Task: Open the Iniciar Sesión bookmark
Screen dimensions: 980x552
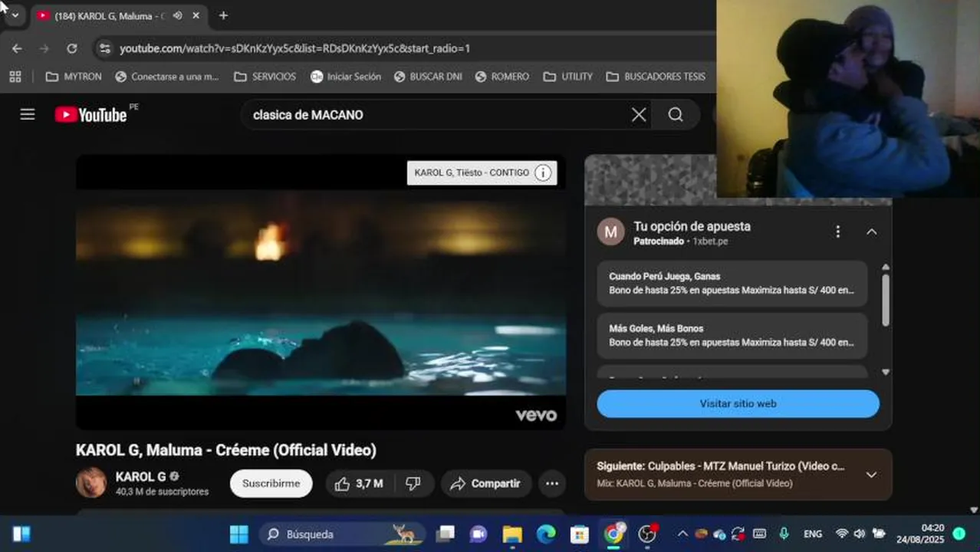Action: point(346,77)
